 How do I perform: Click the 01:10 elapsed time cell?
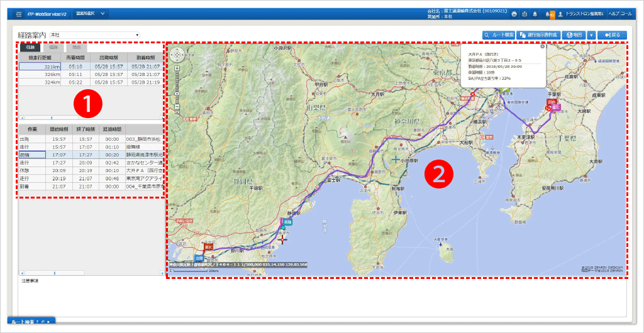112,147
